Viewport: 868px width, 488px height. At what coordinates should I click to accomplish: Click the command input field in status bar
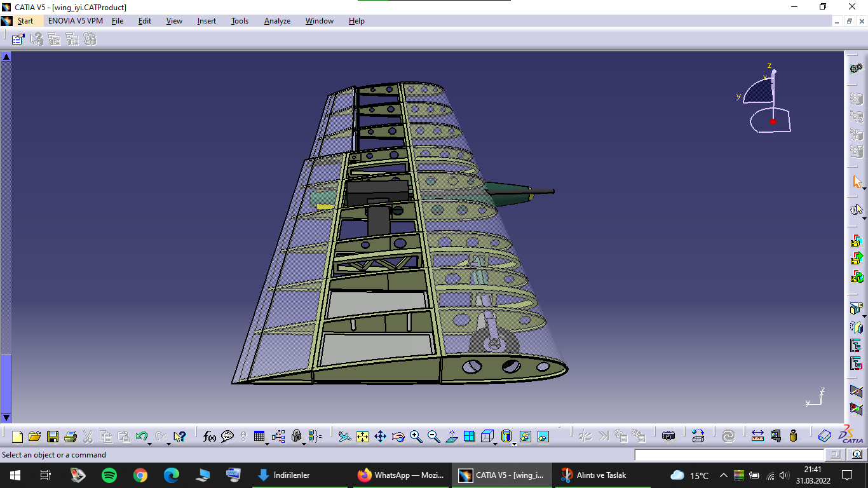point(729,455)
